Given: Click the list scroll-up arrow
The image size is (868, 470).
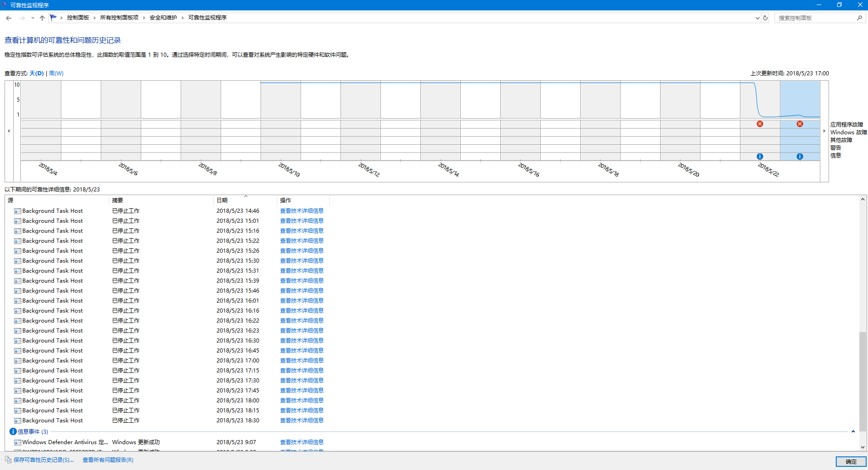Looking at the screenshot, I should point(863,199).
